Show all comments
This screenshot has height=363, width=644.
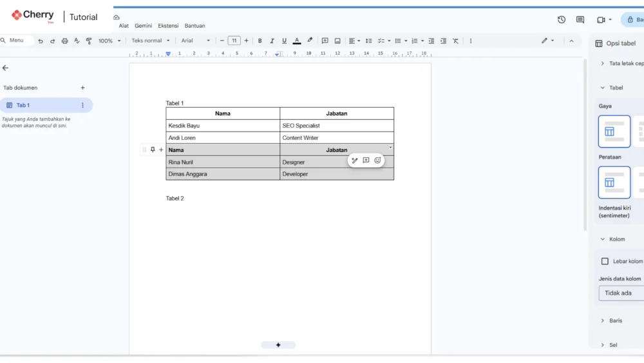[x=580, y=19]
